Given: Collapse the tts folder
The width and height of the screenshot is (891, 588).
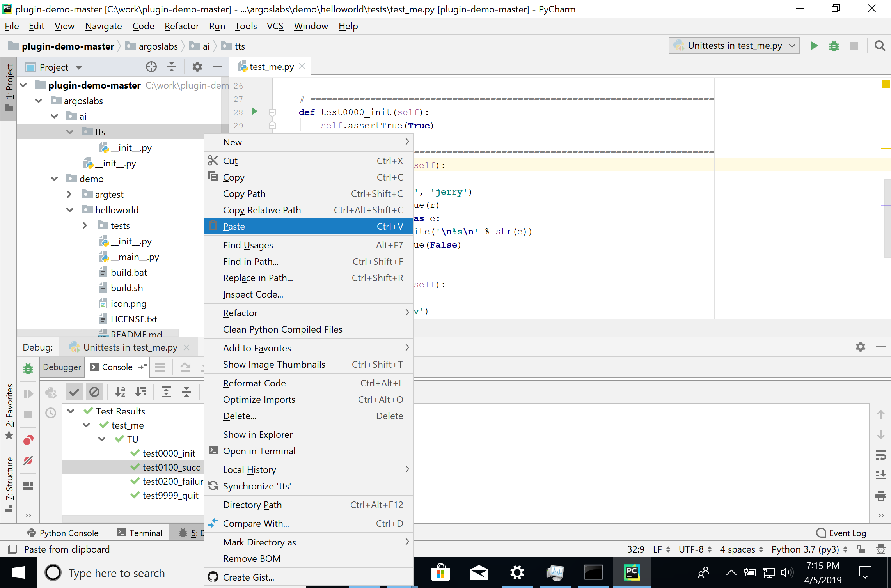Looking at the screenshot, I should point(70,132).
